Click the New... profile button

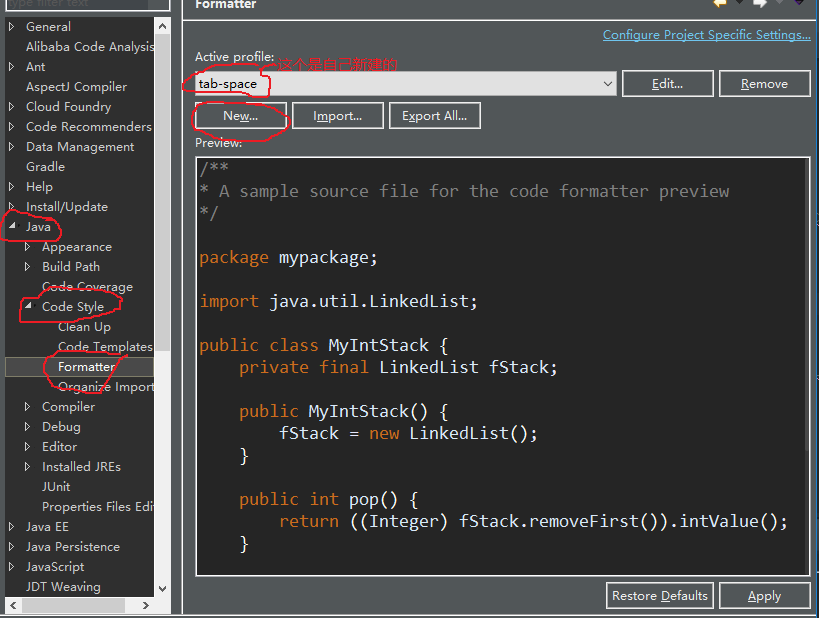pos(240,115)
